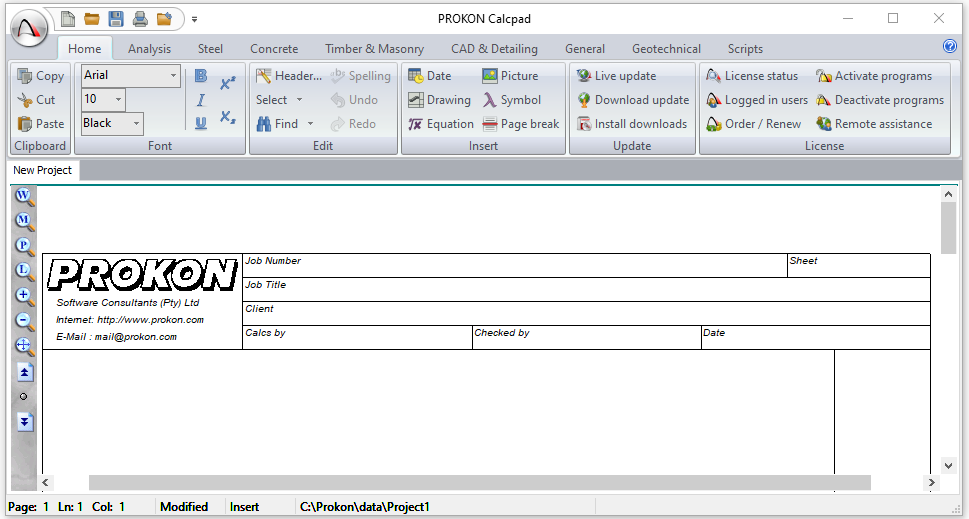
Task: Click the zoom to width (W) magnifier
Action: [x=24, y=196]
